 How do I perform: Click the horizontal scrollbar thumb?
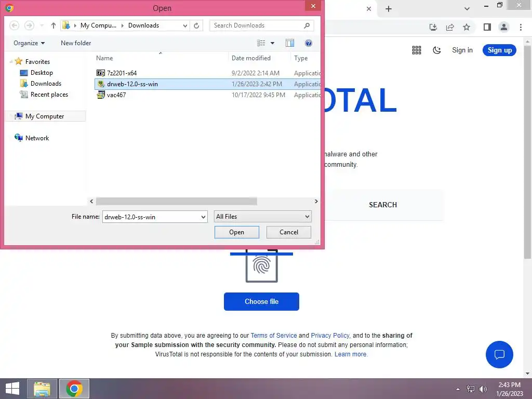click(x=176, y=201)
